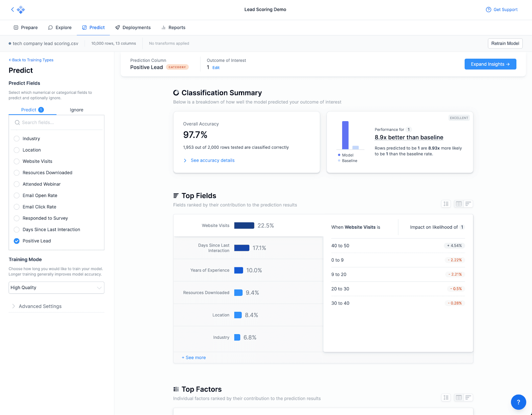Click the model versus baseline bar chart
This screenshot has width=532, height=415.
point(350,135)
